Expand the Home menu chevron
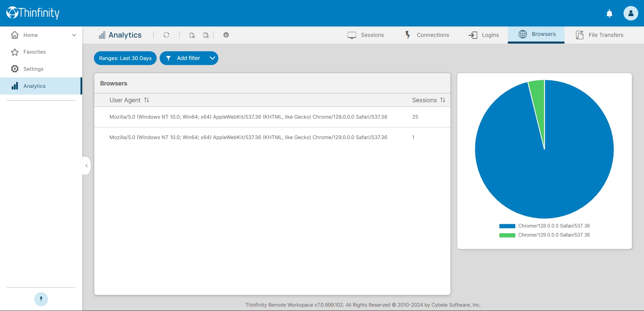 click(x=74, y=35)
